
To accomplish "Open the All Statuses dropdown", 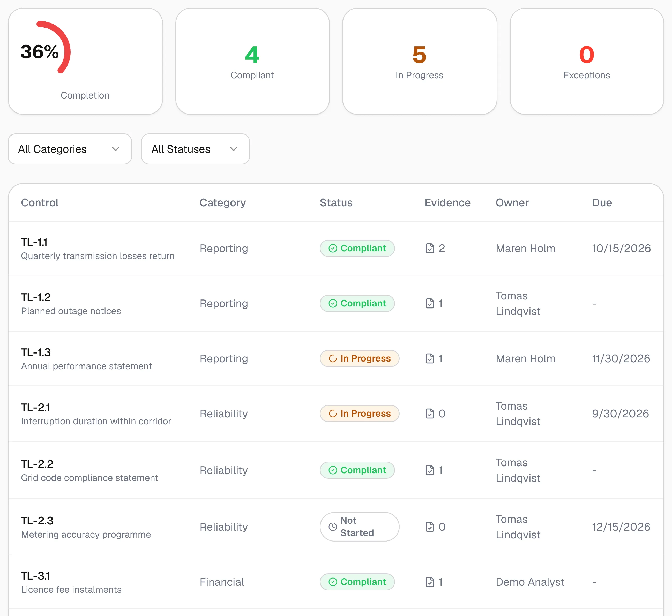I will coord(195,149).
